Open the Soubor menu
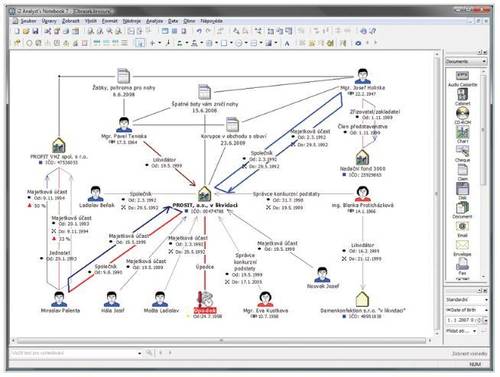 pyautogui.click(x=28, y=21)
